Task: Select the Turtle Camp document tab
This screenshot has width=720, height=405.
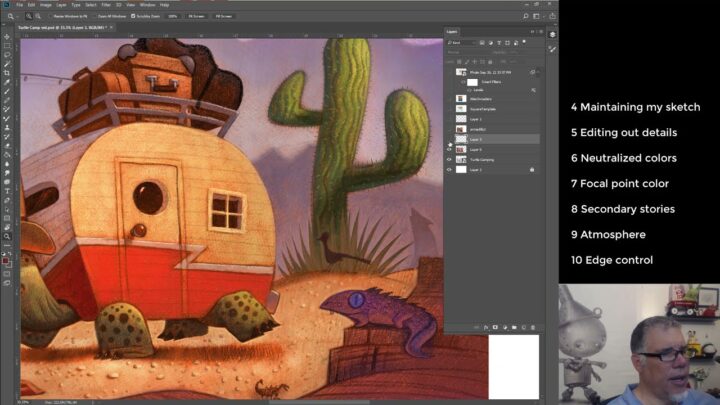Action: tap(58, 27)
